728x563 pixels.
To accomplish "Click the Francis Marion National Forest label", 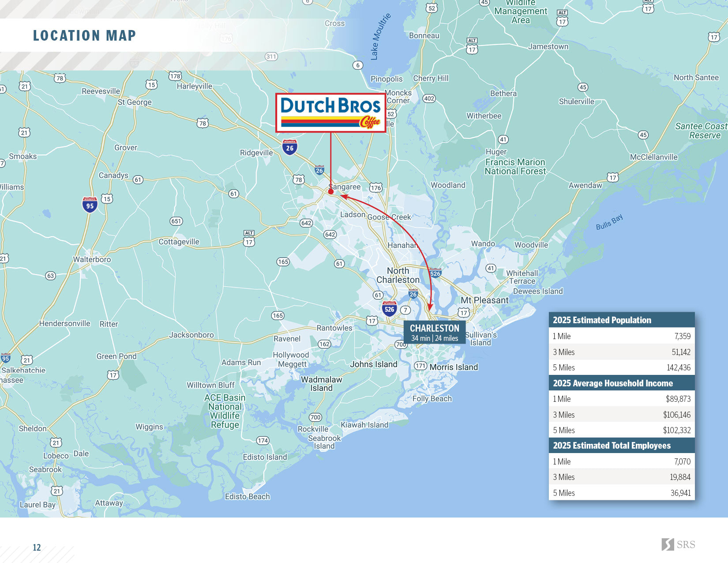I will click(515, 167).
